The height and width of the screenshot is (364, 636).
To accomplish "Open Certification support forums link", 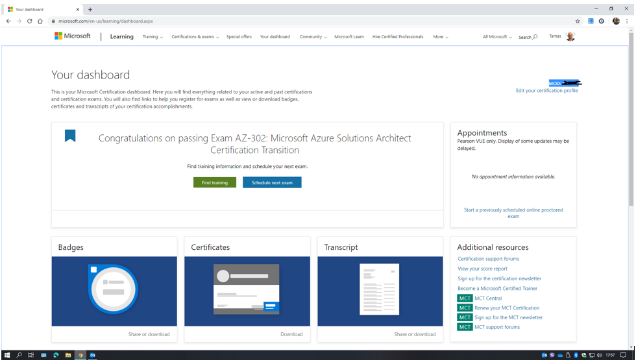I will [x=488, y=259].
